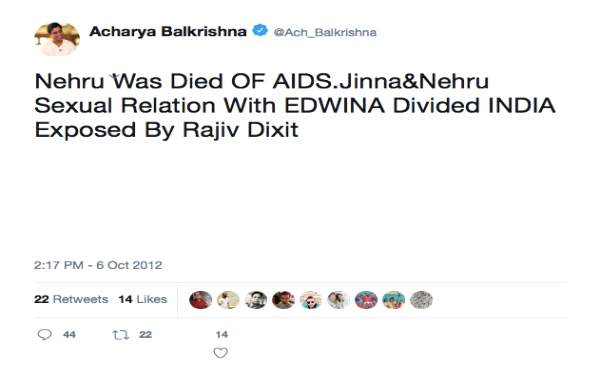600x365 pixels.
Task: Click the reply speech bubble icon
Action: (44, 334)
